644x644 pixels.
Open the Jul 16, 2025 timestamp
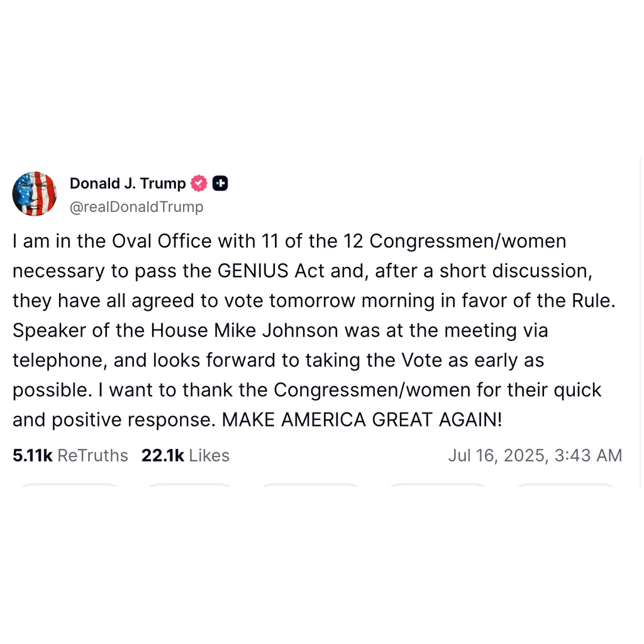click(x=535, y=455)
